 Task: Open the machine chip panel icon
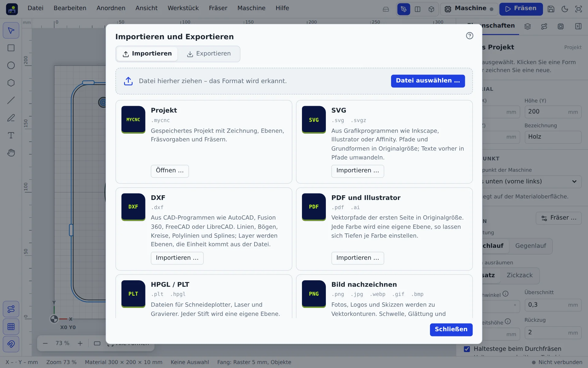pyautogui.click(x=560, y=26)
